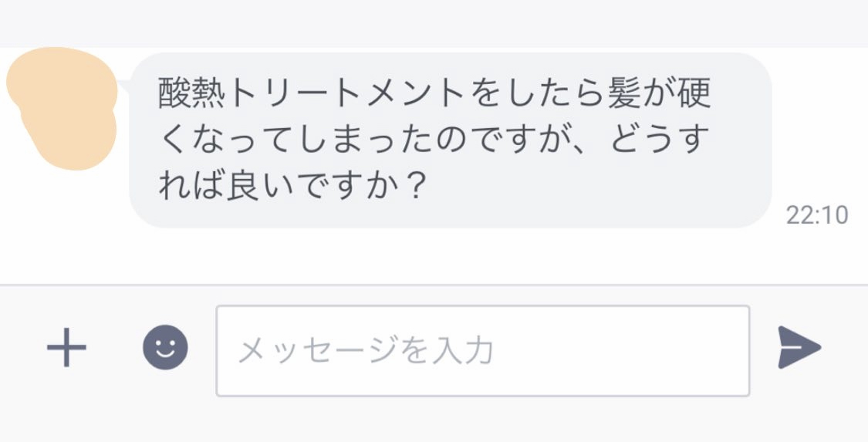Click the blank header strip above the chat

click(432, 23)
